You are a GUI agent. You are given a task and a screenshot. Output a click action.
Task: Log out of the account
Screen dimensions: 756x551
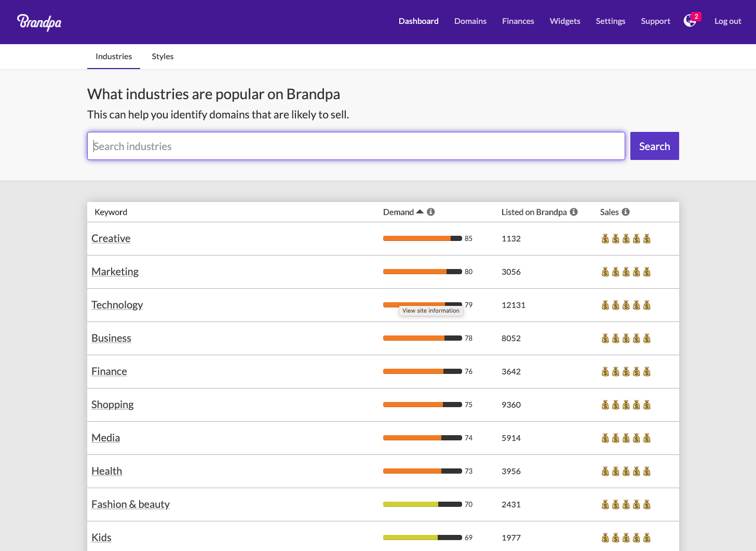728,21
